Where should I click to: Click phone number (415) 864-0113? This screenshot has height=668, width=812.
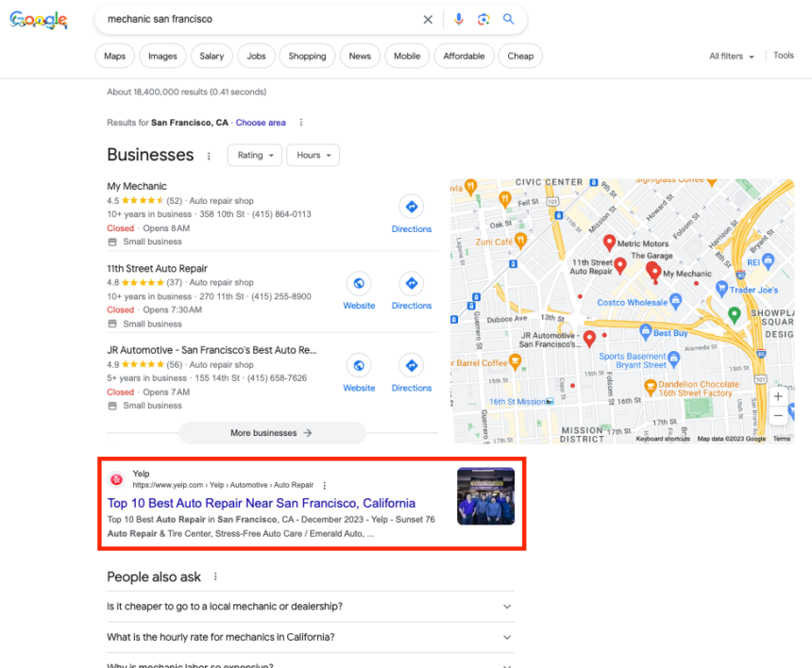click(281, 214)
